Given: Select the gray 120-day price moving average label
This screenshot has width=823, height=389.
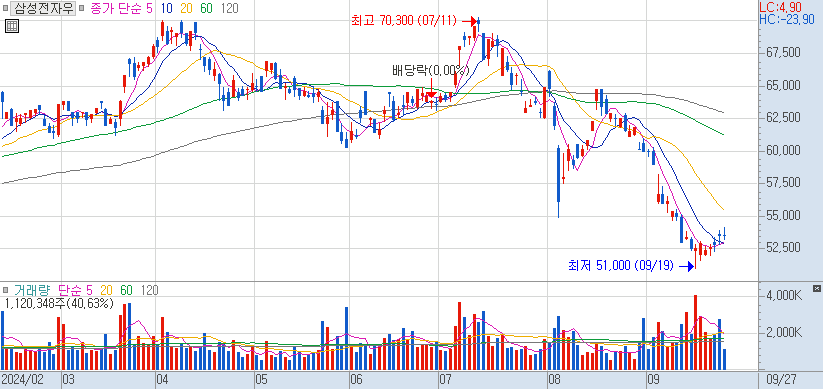Looking at the screenshot, I should point(230,8).
